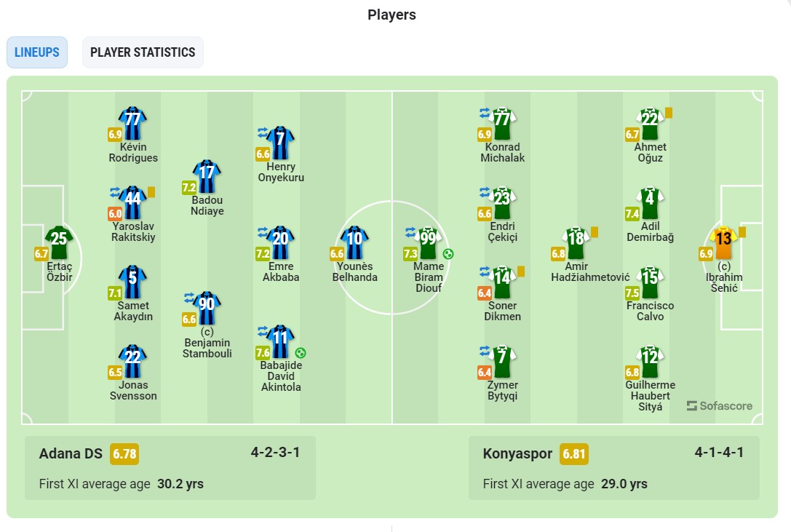Select the Lineups tab

(x=37, y=52)
